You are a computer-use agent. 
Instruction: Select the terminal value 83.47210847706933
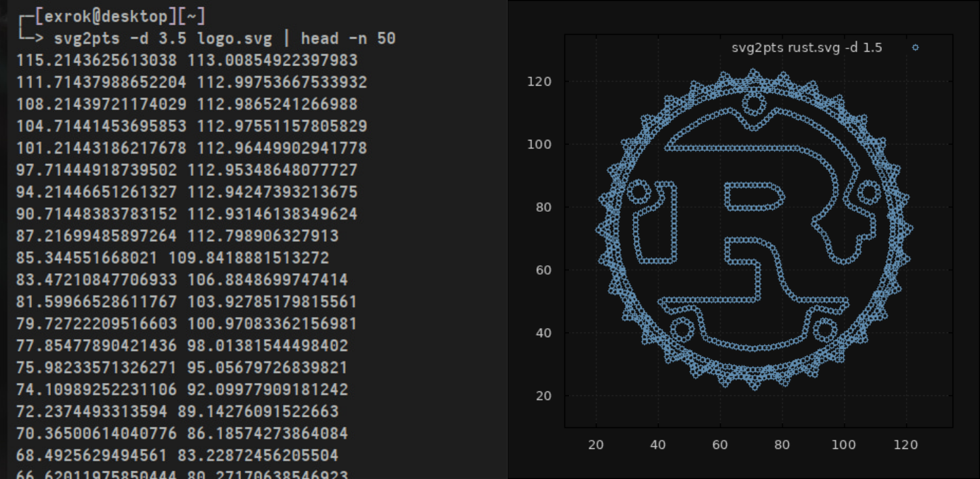[x=96, y=280]
